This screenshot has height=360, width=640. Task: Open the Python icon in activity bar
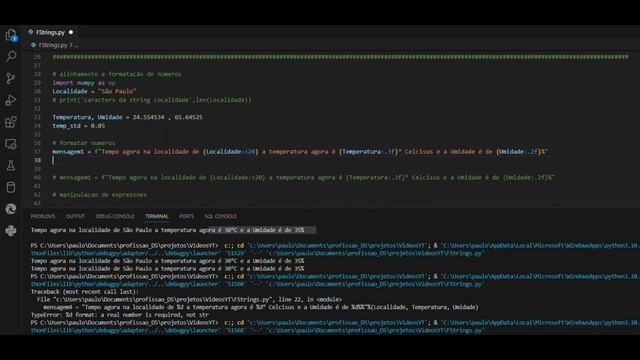11,231
